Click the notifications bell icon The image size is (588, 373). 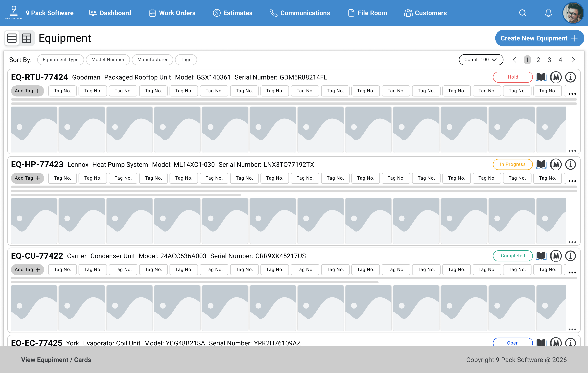548,13
